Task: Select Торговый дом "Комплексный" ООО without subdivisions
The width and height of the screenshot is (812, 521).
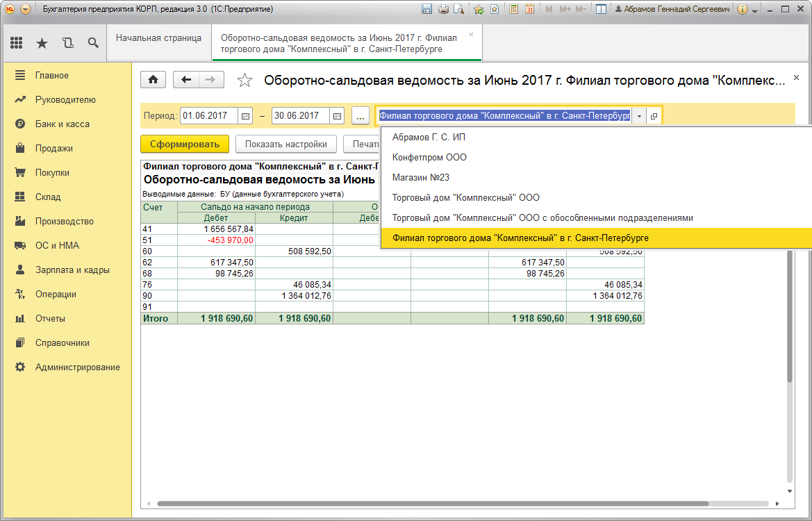Action: click(597, 198)
